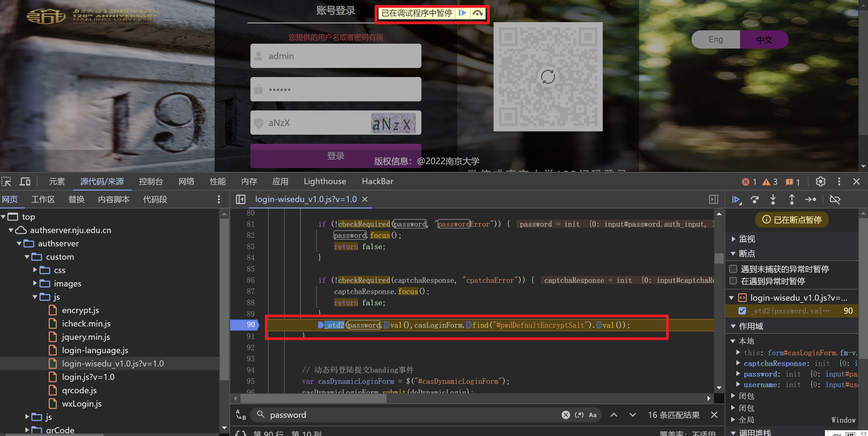Expand captchaResponse local variable
Image resolution: width=868 pixels, height=436 pixels.
738,363
